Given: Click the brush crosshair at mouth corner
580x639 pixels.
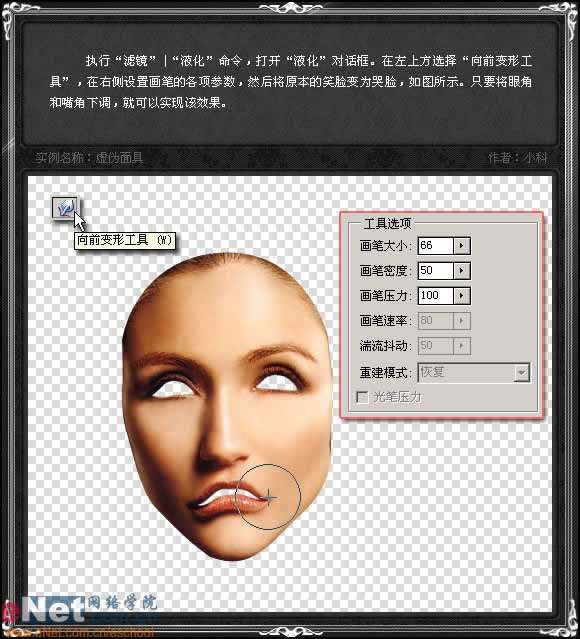Looking at the screenshot, I should click(269, 497).
